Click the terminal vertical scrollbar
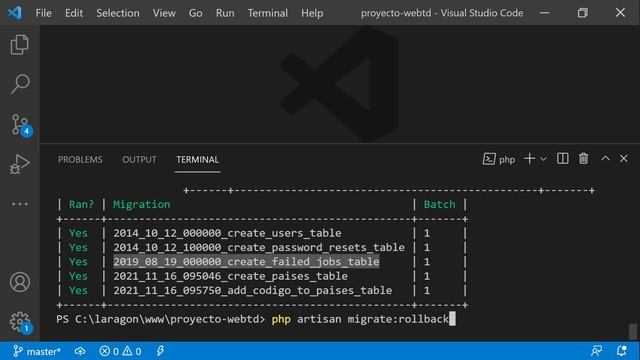Image resolution: width=640 pixels, height=360 pixels. pos(633,331)
